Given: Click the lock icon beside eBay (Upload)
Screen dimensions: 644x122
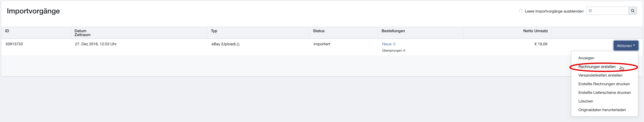Looking at the screenshot, I should 238,44.
